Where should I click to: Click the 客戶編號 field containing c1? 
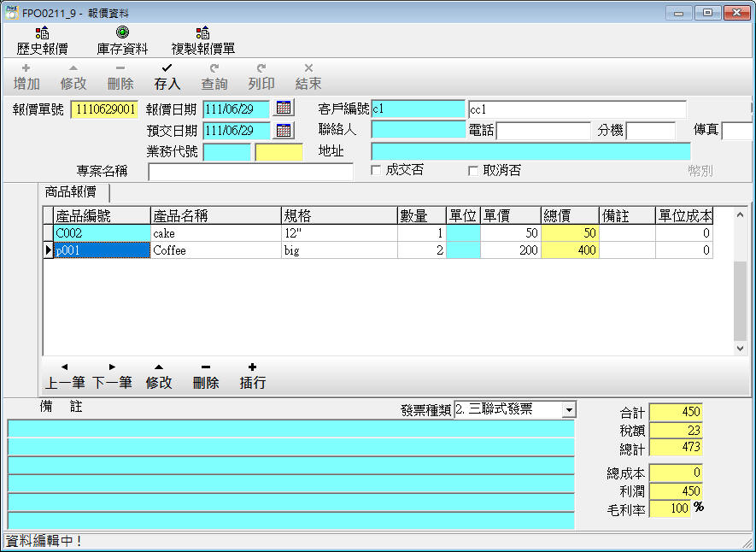click(x=418, y=109)
